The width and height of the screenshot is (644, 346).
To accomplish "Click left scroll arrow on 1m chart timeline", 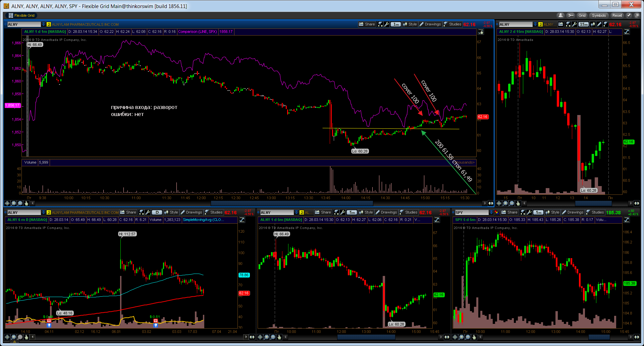I will click(33, 203).
